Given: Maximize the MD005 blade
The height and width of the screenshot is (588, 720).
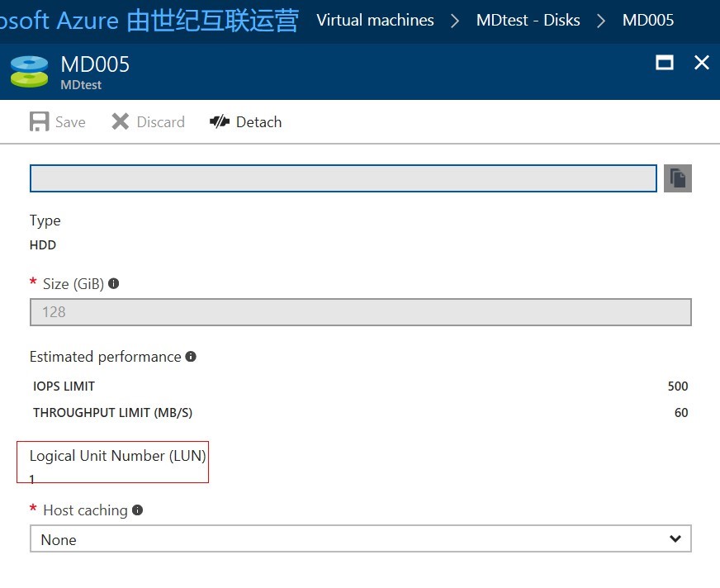Looking at the screenshot, I should 664,63.
